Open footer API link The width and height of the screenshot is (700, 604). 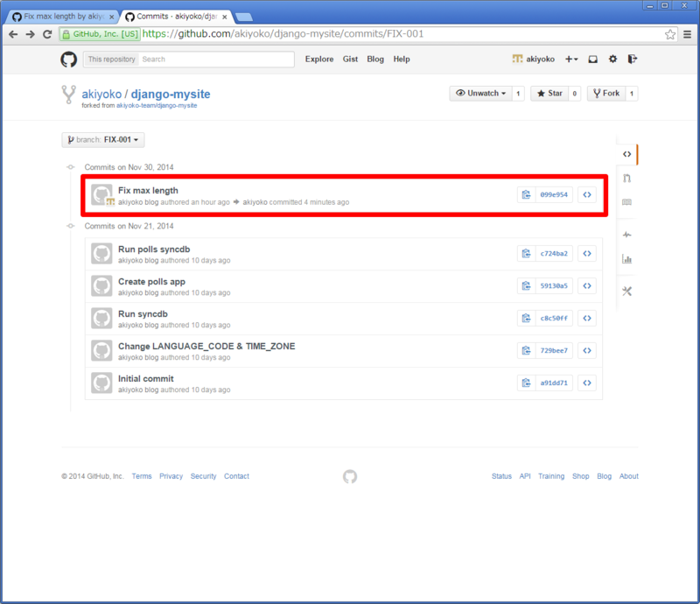pos(525,476)
